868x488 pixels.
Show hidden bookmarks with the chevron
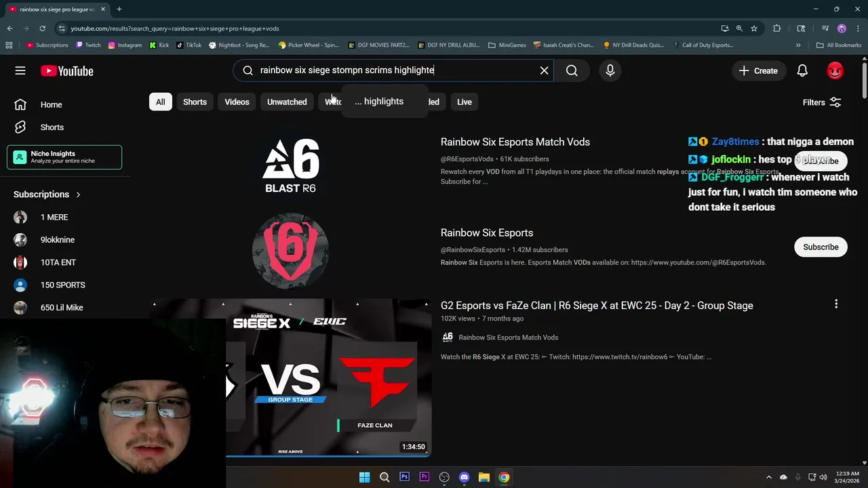tap(798, 45)
